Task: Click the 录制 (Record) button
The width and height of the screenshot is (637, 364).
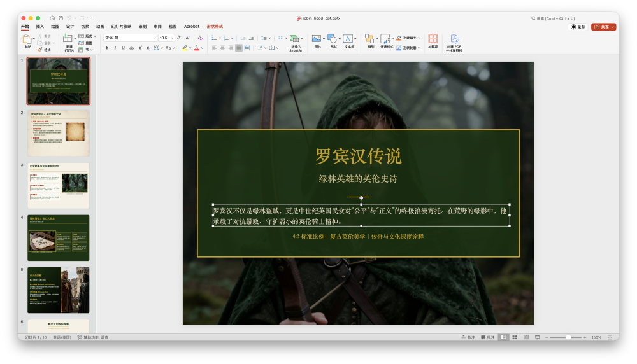Action: pos(578,27)
